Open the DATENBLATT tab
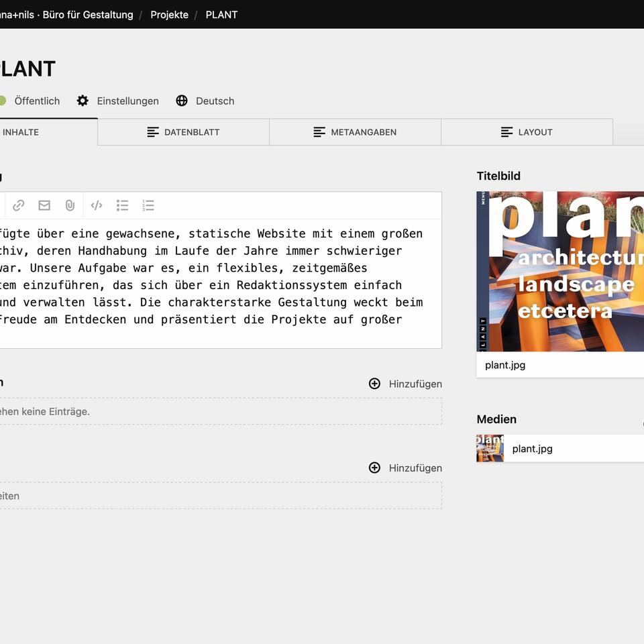The height and width of the screenshot is (644, 644). 184,132
